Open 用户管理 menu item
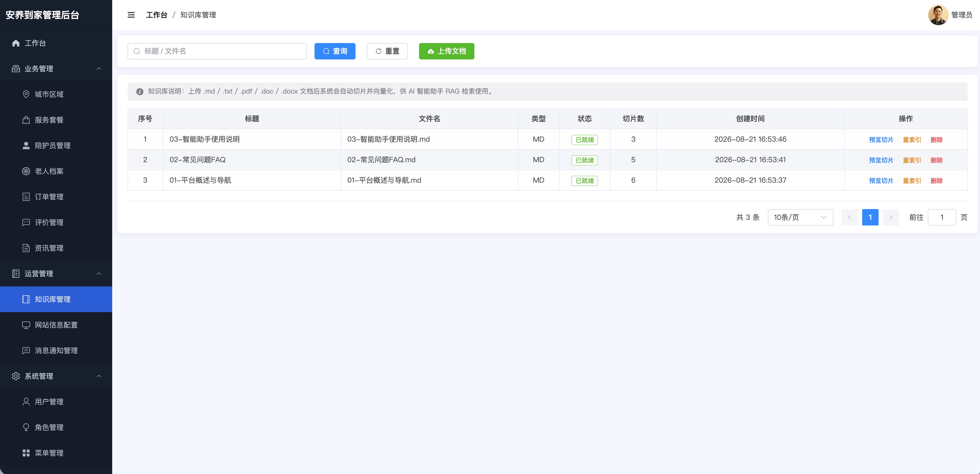Image resolution: width=980 pixels, height=474 pixels. click(56, 402)
